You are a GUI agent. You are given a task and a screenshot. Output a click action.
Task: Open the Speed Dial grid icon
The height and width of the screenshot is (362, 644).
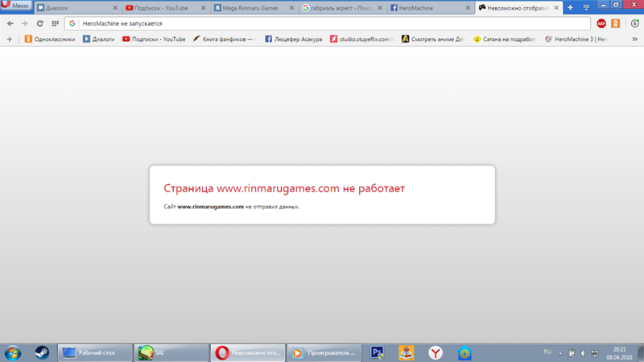(55, 23)
